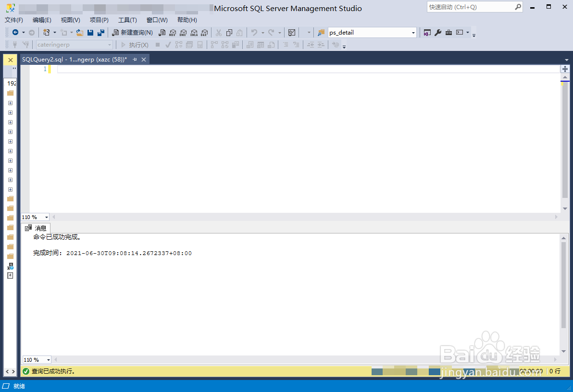Click the editor vertical scrollbar down arrow

565,208
